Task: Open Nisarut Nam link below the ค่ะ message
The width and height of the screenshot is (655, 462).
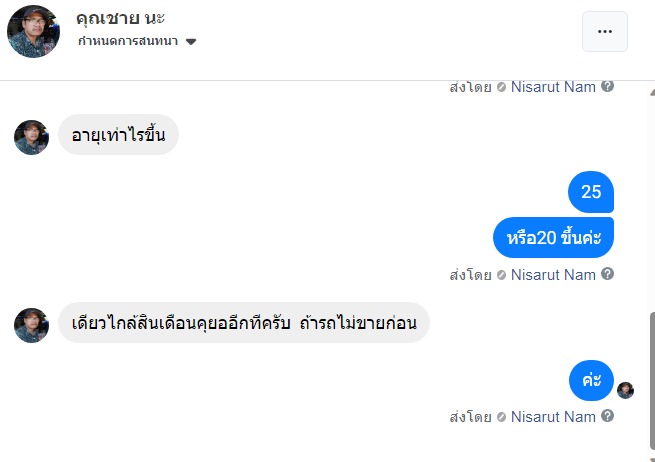Action: [x=553, y=417]
